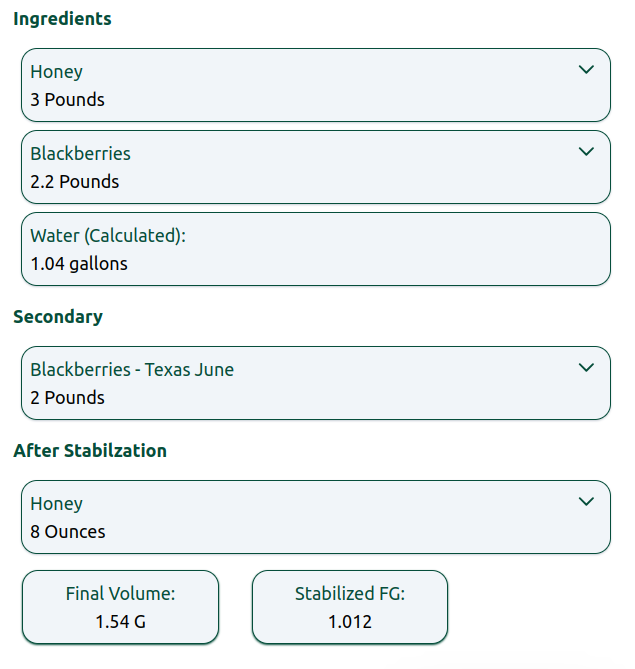635x669 pixels.
Task: Expand the Blackberries 2.2 Pounds chevron
Action: click(x=586, y=152)
